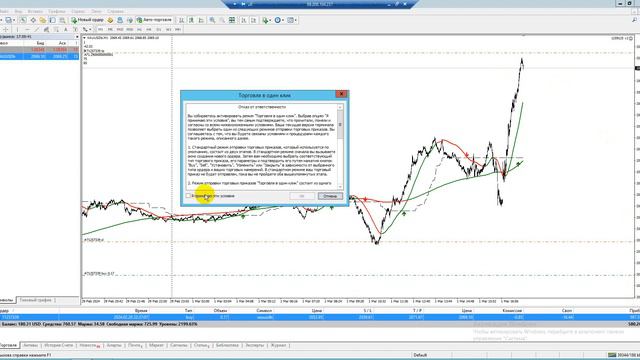Select the open buy order row in terminal
Viewport: 640px width, 360px height.
(x=320, y=317)
